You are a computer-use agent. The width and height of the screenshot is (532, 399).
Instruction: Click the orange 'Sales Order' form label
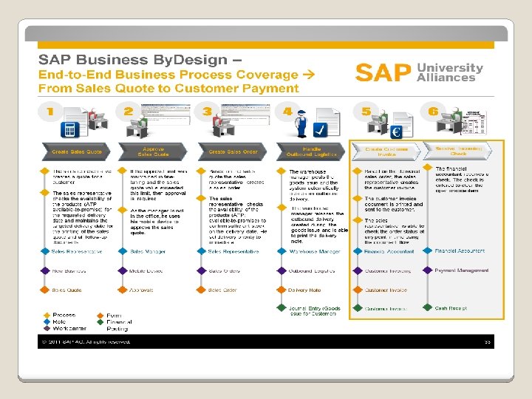(x=222, y=290)
